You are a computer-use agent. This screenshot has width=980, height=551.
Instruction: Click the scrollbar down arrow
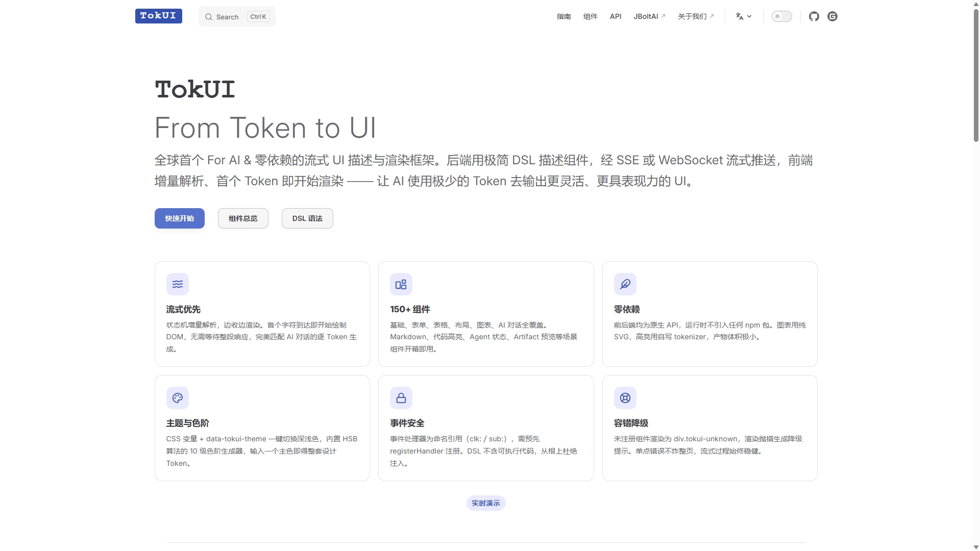point(976,547)
